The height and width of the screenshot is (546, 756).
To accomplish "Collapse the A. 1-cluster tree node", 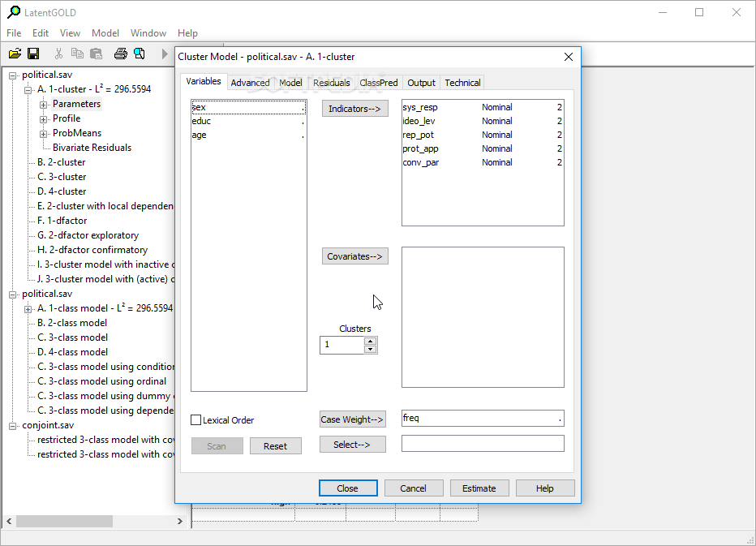I will coord(28,90).
